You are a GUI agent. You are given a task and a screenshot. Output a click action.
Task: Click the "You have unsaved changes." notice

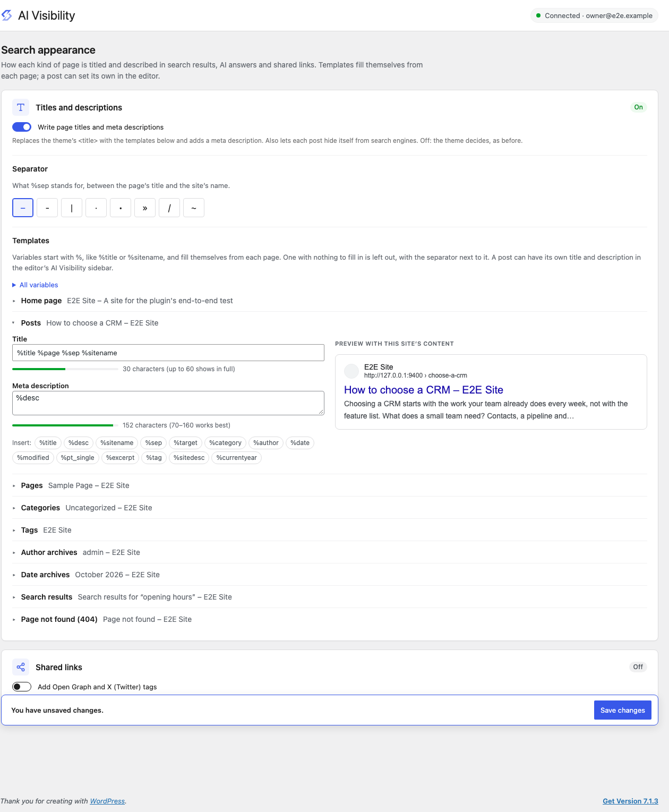coord(57,710)
